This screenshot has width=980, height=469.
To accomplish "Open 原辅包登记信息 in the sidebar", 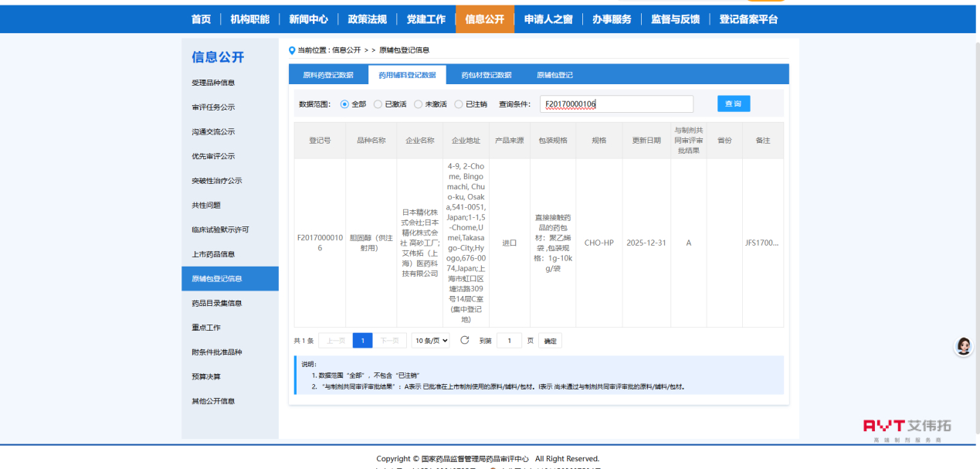I will click(230, 279).
